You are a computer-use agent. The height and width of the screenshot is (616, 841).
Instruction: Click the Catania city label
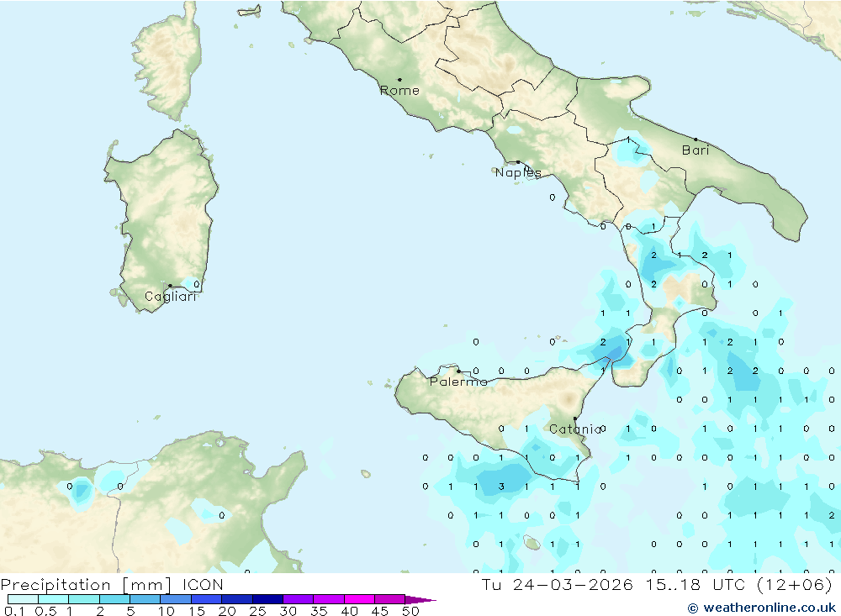(x=575, y=429)
